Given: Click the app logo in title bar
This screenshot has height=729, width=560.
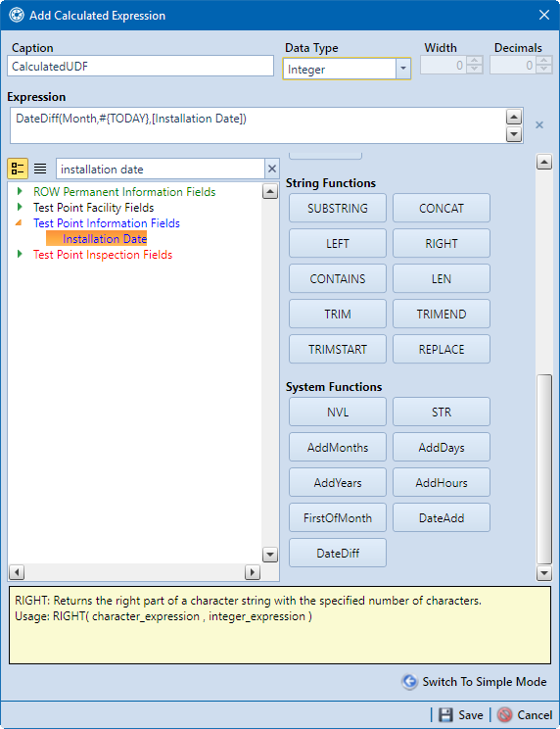Looking at the screenshot, I should click(17, 15).
